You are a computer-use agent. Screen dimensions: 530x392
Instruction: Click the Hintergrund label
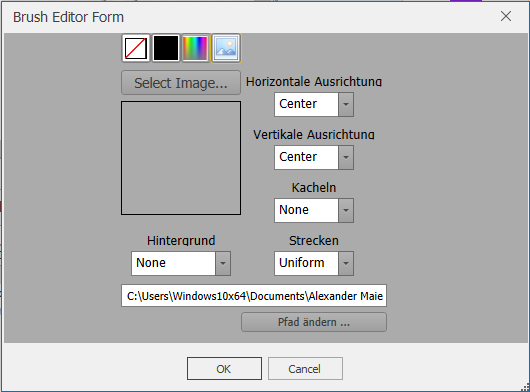[181, 241]
